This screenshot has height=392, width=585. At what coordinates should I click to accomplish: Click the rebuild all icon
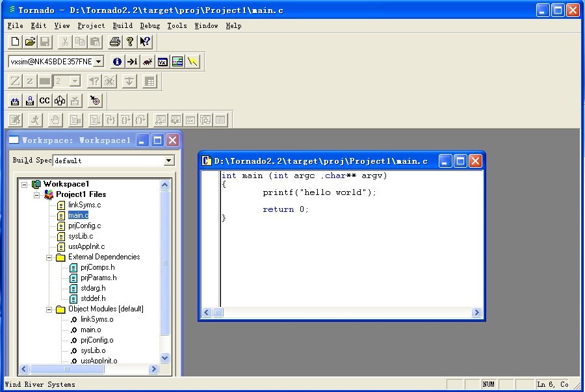[30, 100]
